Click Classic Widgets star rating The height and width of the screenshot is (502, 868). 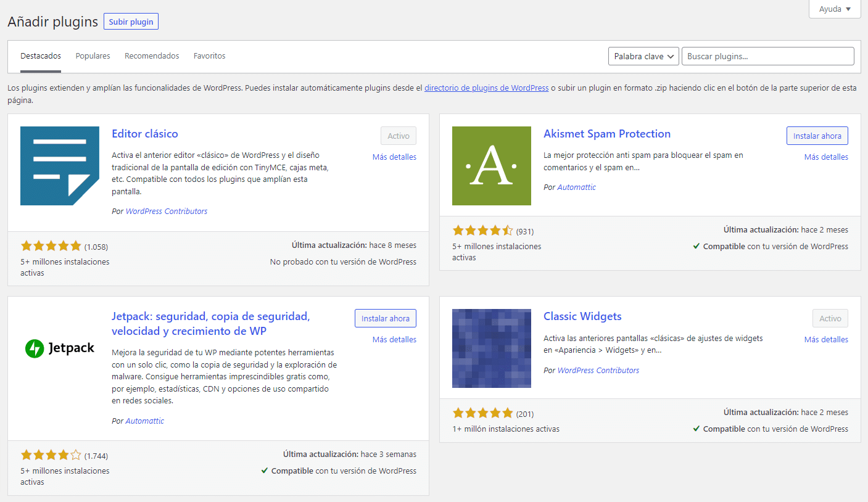pos(482,413)
